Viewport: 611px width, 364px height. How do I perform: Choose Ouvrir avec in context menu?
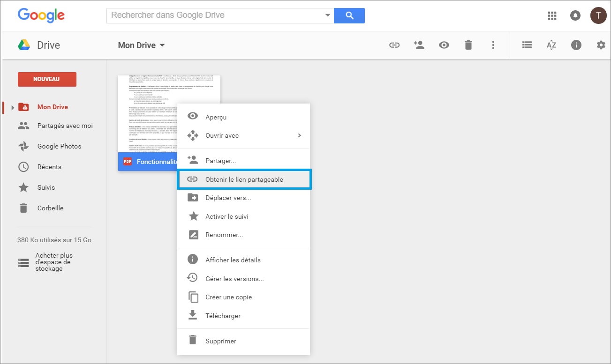(244, 135)
